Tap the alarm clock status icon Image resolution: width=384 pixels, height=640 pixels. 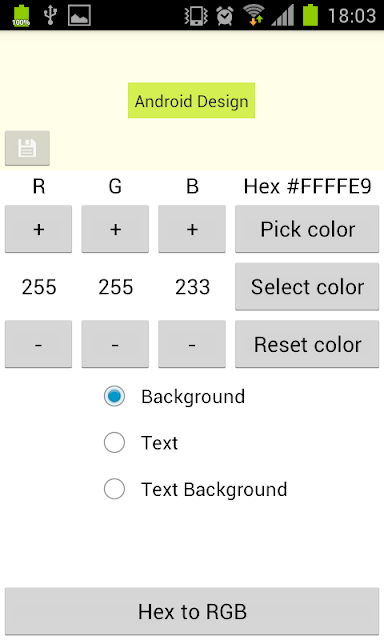coord(224,16)
